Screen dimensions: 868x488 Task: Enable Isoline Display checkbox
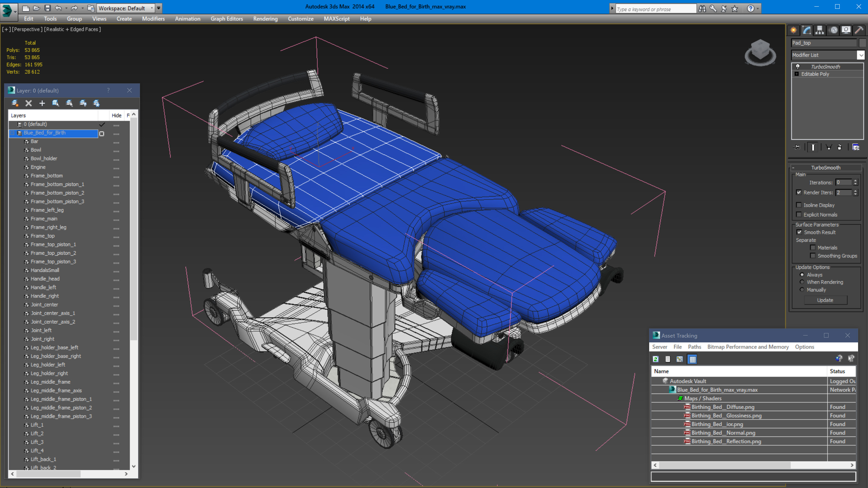(799, 205)
